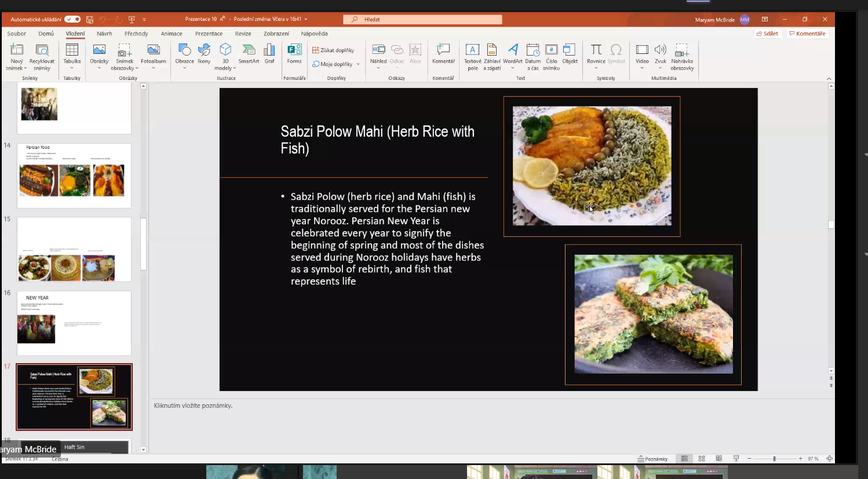Open Záhlaví a zápatí dialog
Screen dimensions: 868x479
[492, 57]
